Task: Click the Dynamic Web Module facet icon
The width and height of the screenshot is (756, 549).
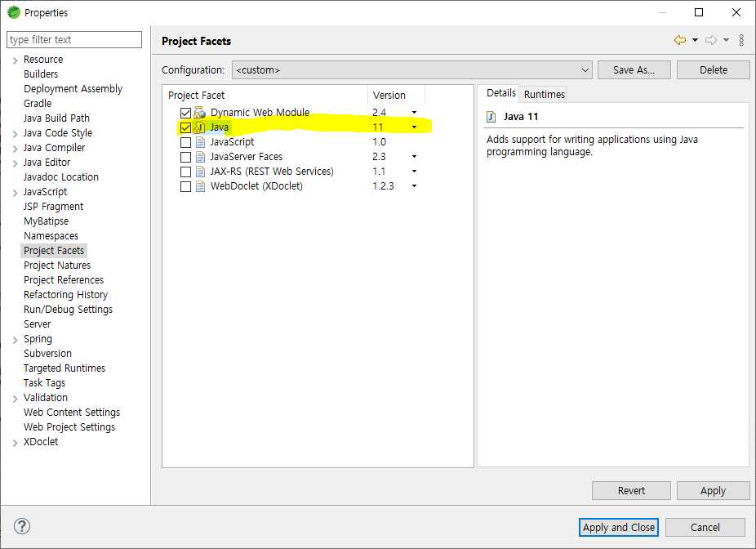Action: (x=199, y=113)
